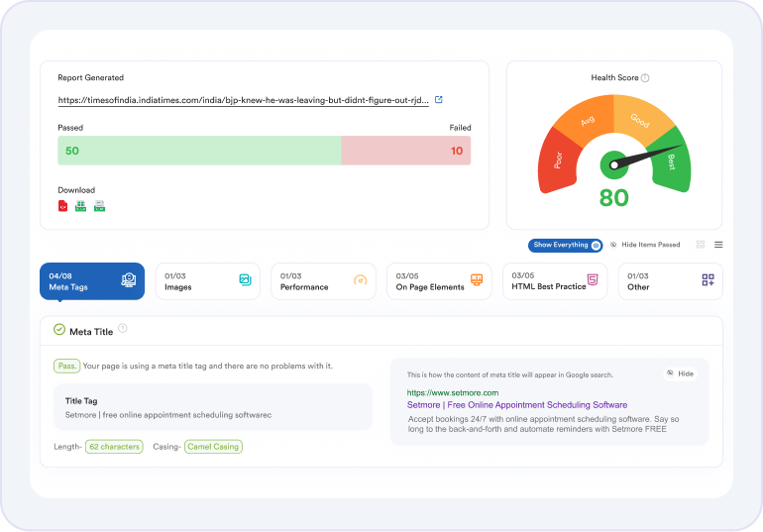Switch to grid view layout
763x532 pixels.
(701, 245)
